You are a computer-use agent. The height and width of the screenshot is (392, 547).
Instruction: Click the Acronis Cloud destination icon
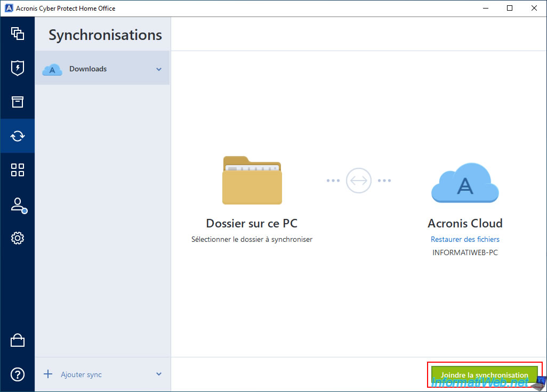point(465,182)
